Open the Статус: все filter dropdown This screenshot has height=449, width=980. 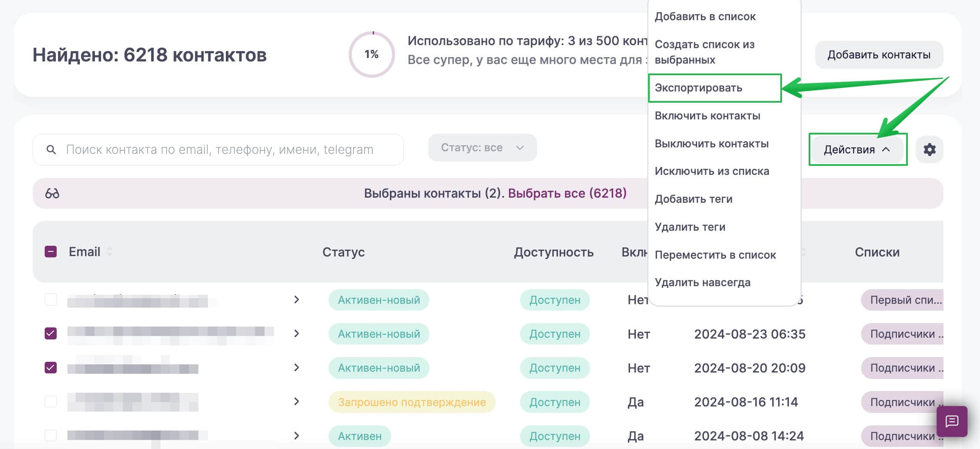[x=482, y=147]
